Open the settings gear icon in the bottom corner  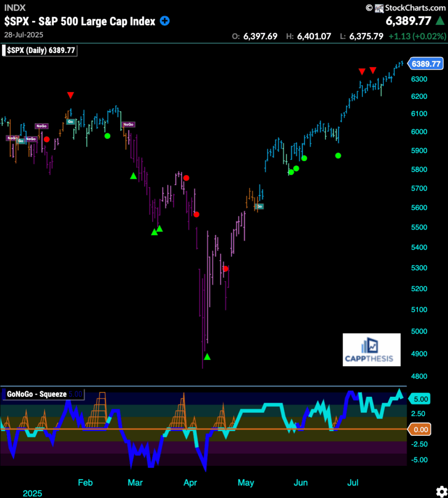coord(441,490)
